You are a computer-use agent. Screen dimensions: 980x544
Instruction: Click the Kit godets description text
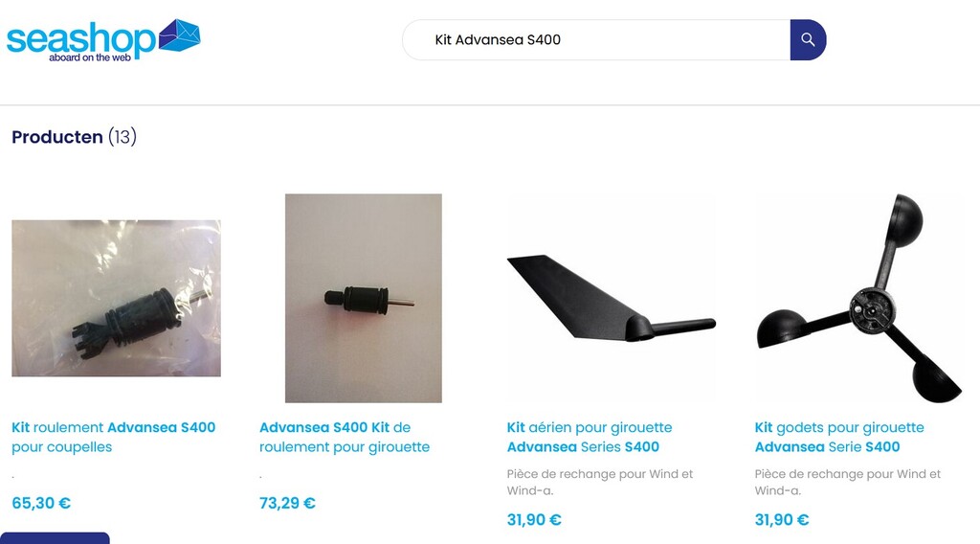click(848, 482)
